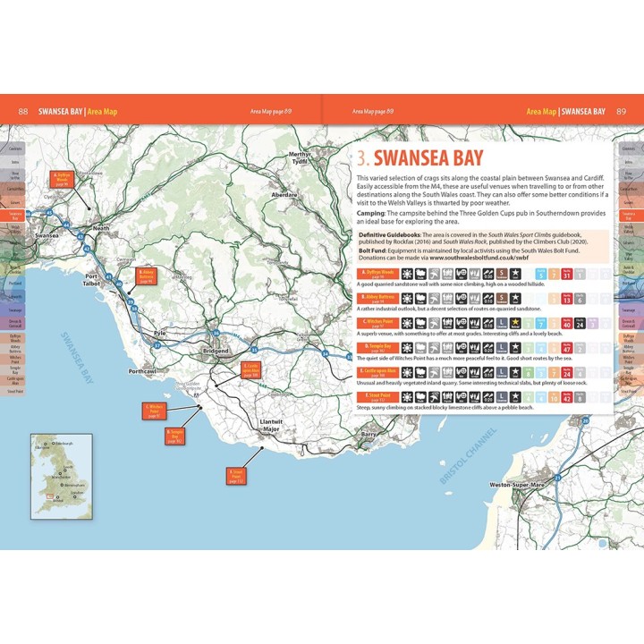The height and width of the screenshot is (644, 644).
Task: Click the 0:10 walk-time icon in Abbey Buttress row
Action: 488,299
